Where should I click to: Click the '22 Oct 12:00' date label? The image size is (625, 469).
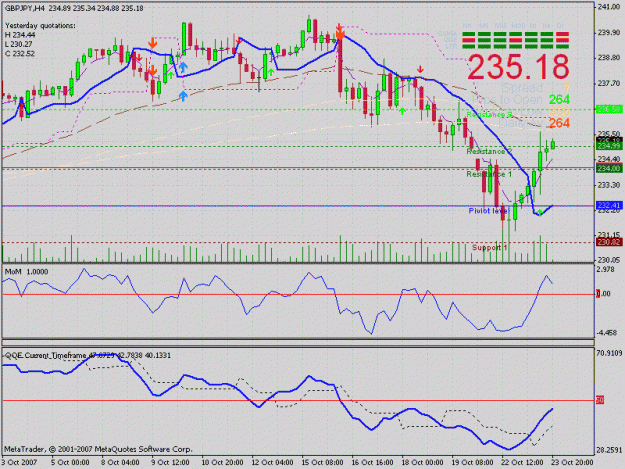tap(522, 462)
